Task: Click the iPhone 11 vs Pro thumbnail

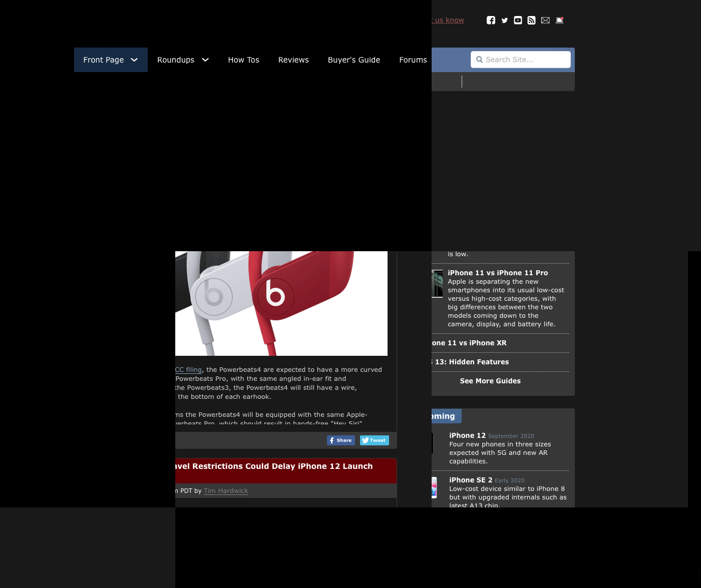Action: click(x=437, y=284)
